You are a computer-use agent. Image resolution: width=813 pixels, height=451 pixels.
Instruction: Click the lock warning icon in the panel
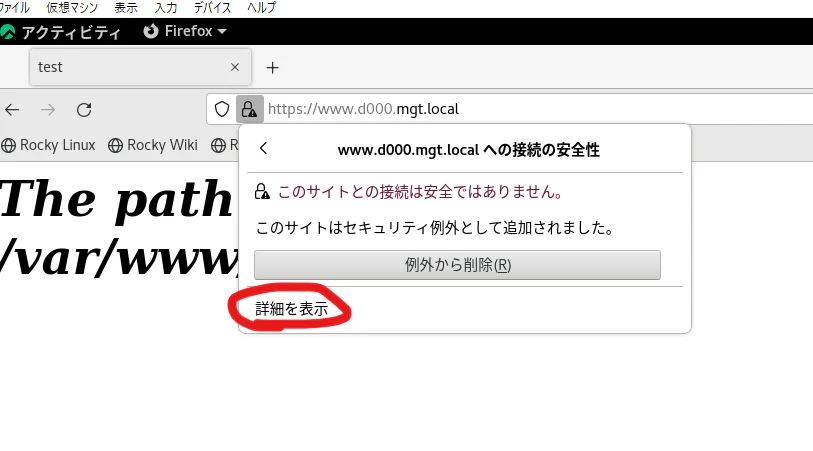(x=262, y=192)
